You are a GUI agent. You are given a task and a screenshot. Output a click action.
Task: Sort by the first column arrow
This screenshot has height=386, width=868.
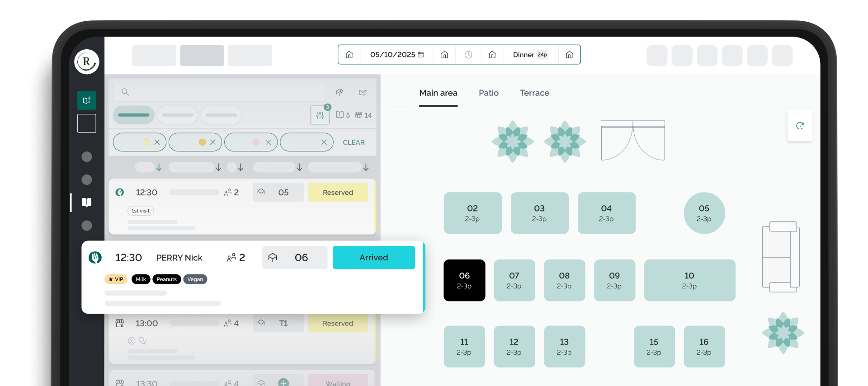[x=159, y=167]
